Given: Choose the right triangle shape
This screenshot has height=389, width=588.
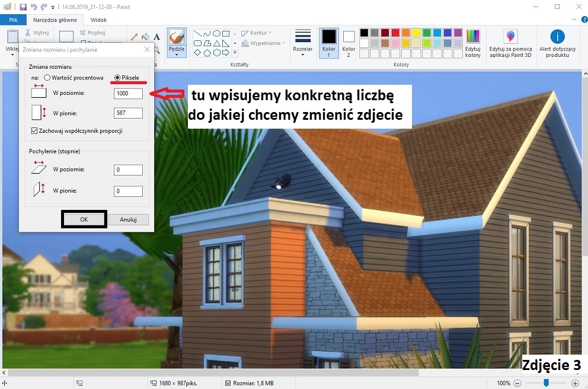Looking at the screenshot, I should click(226, 43).
